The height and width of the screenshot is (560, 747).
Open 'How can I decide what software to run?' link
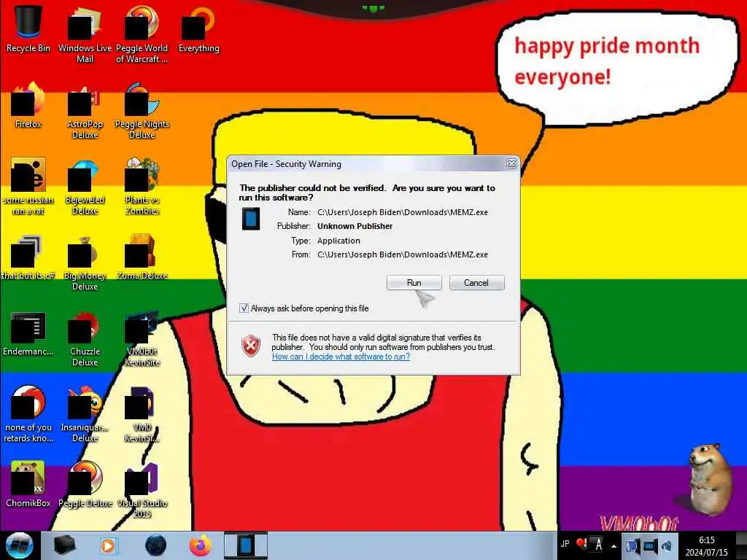tap(341, 357)
